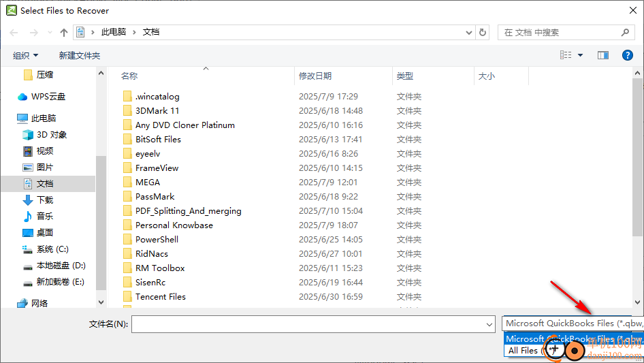Expand the file name history dropdown
The image size is (644, 363).
[x=489, y=324]
